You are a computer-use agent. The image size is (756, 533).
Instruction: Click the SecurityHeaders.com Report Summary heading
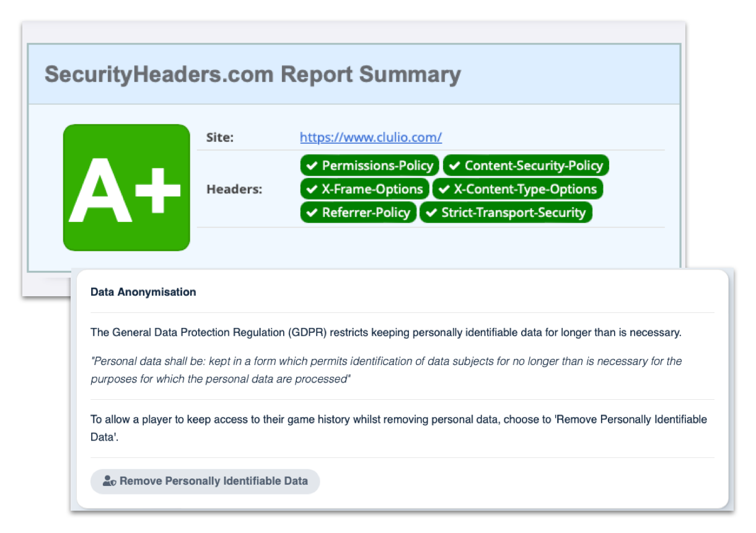(x=253, y=74)
